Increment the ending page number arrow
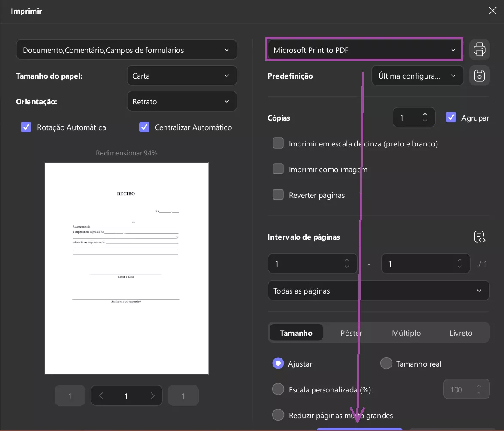This screenshot has width=504, height=431. pyautogui.click(x=459, y=260)
